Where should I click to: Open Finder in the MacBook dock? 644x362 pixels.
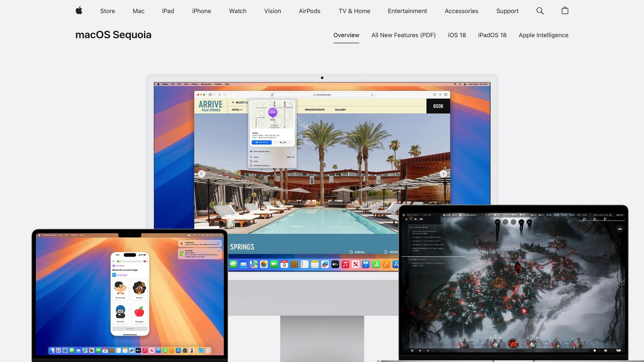tap(52, 350)
